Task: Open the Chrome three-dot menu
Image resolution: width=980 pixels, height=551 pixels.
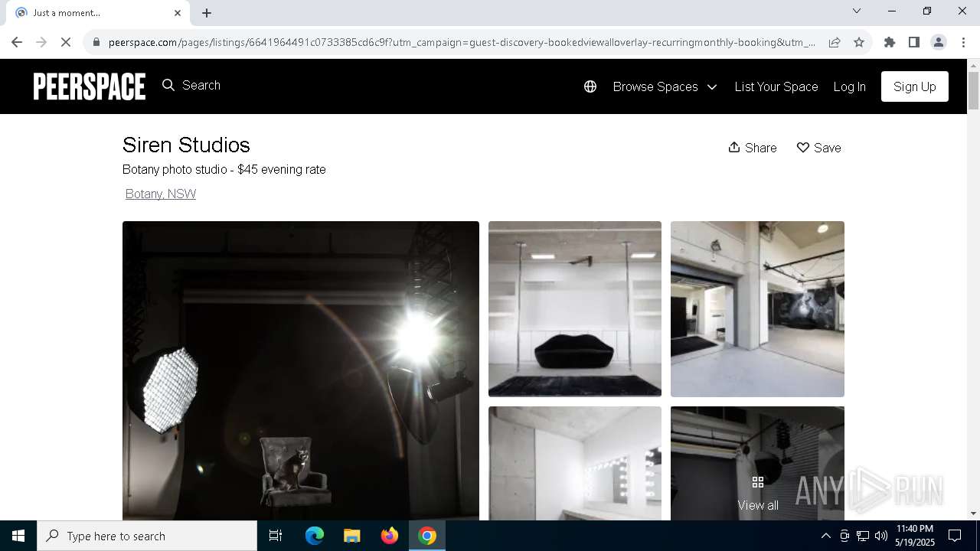Action: (x=963, y=42)
